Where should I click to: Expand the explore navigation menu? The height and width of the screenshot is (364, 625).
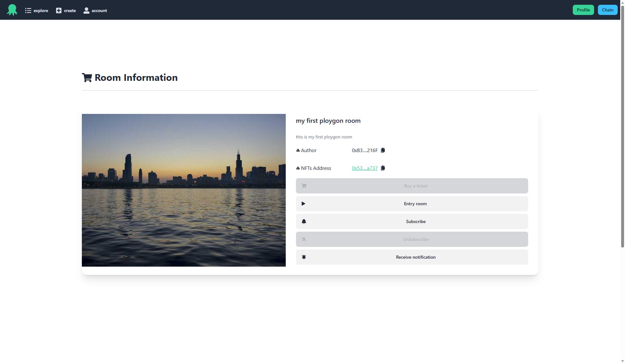[x=36, y=10]
